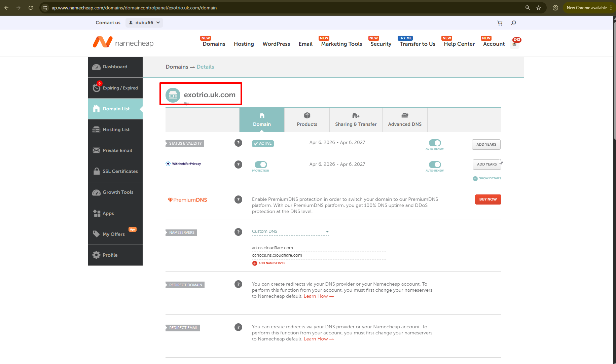The height and width of the screenshot is (364, 616).
Task: Click Add Years for WithheldforPrivacy
Action: [487, 164]
